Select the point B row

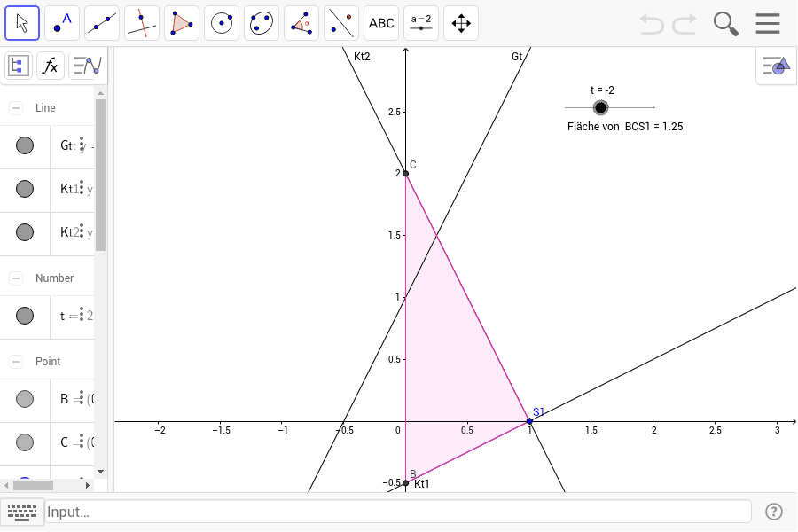click(47, 401)
